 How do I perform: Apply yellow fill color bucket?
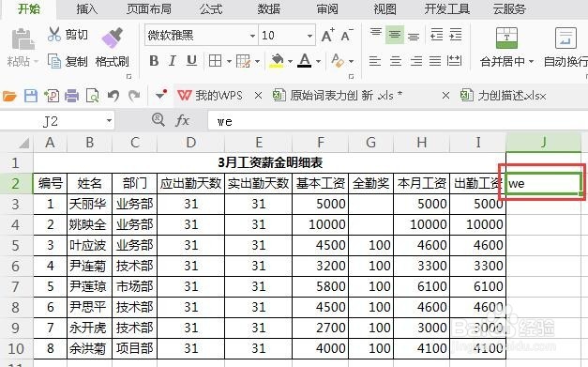point(277,61)
